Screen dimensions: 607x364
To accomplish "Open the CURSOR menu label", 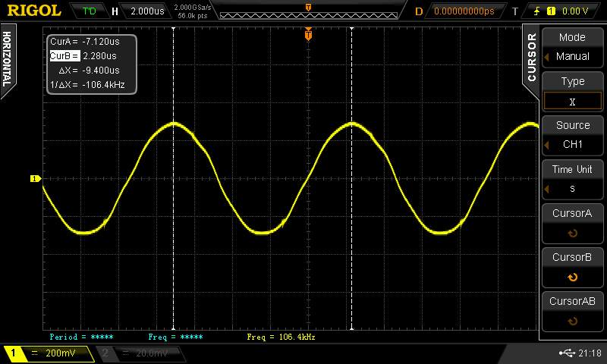I will coord(531,57).
